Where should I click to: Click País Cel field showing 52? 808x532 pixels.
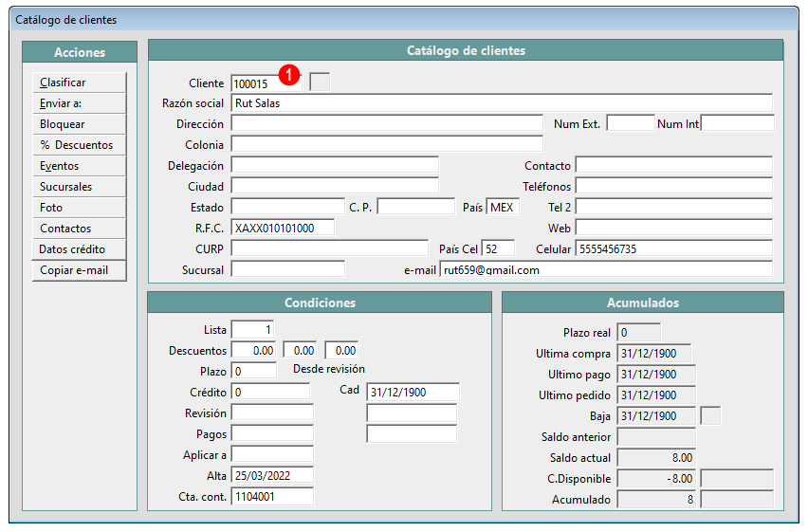point(498,249)
